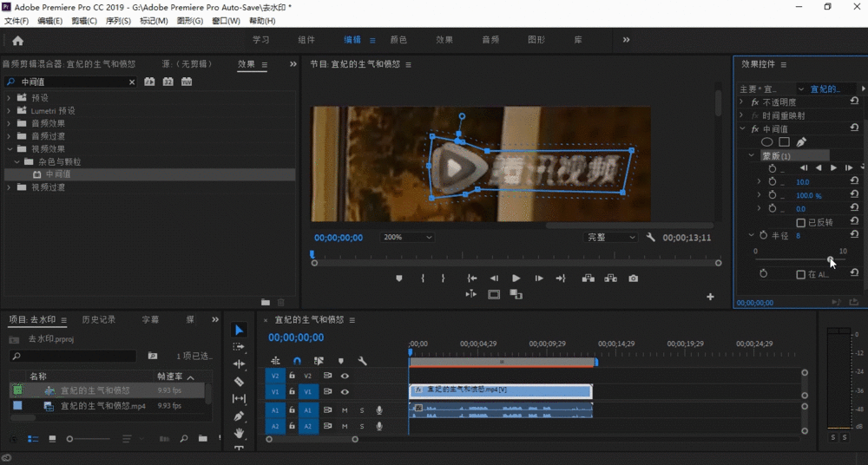Toggle Safe Margins button
The image size is (868, 465).
pos(494,294)
